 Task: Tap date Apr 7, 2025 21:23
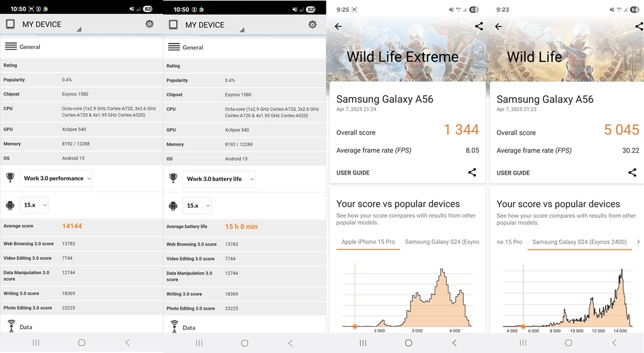point(516,109)
